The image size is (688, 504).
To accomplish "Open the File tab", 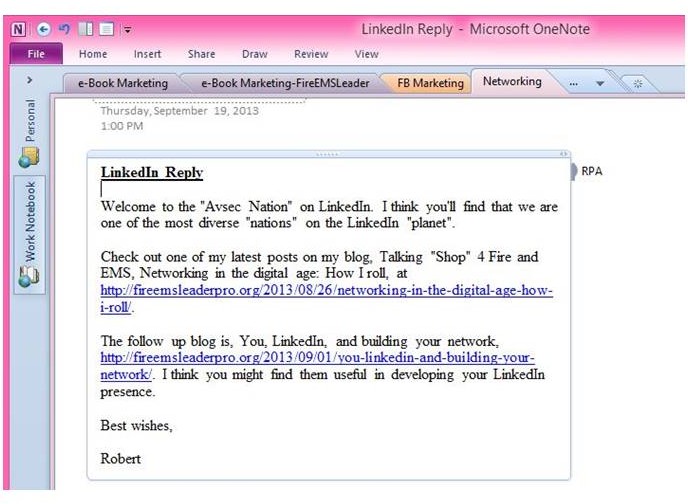I will tap(36, 54).
